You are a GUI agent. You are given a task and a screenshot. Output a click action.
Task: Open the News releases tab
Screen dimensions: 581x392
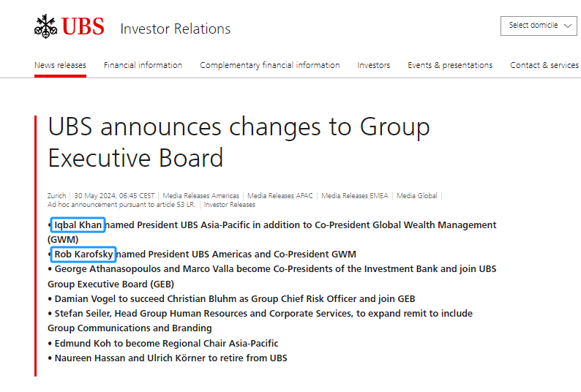60,65
